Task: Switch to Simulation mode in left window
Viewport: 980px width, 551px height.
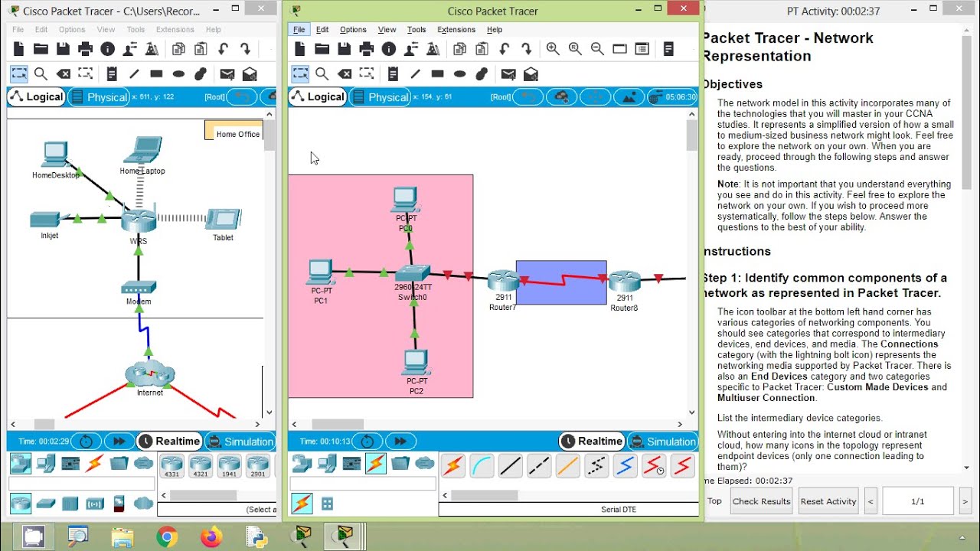Action: pyautogui.click(x=240, y=442)
